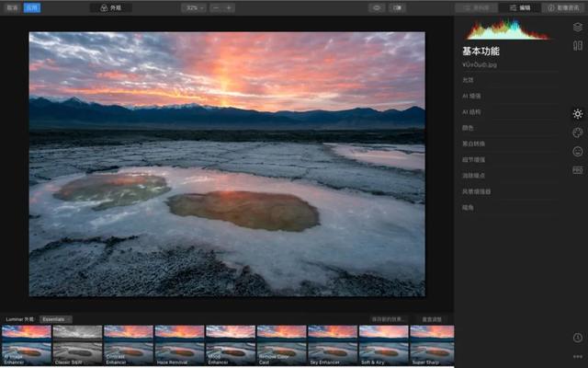Toggle the before/after compare view

click(398, 7)
